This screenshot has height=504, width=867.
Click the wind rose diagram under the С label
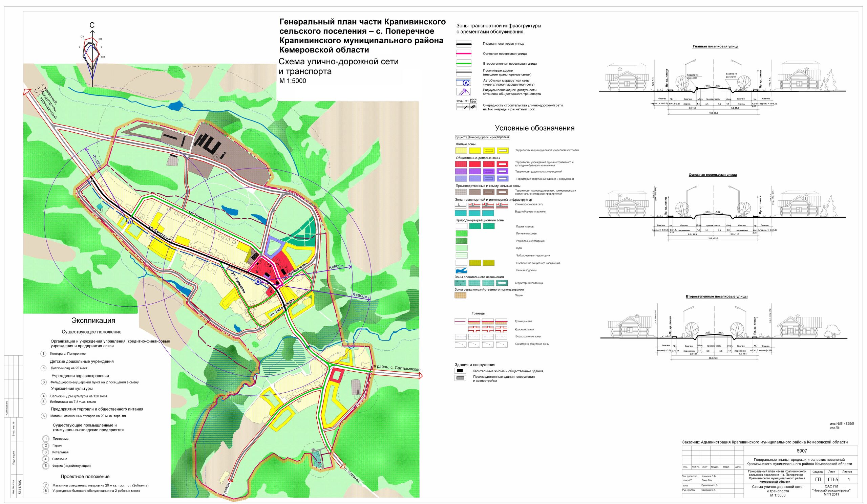click(x=92, y=55)
